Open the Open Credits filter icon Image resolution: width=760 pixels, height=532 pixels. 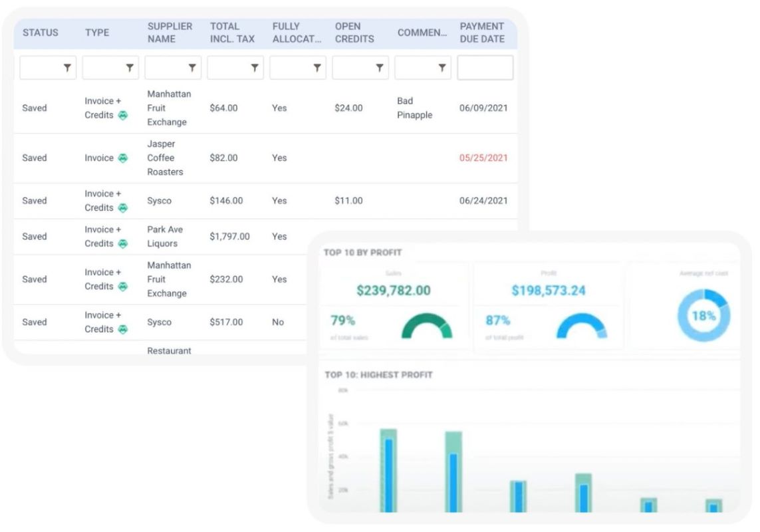pyautogui.click(x=380, y=68)
